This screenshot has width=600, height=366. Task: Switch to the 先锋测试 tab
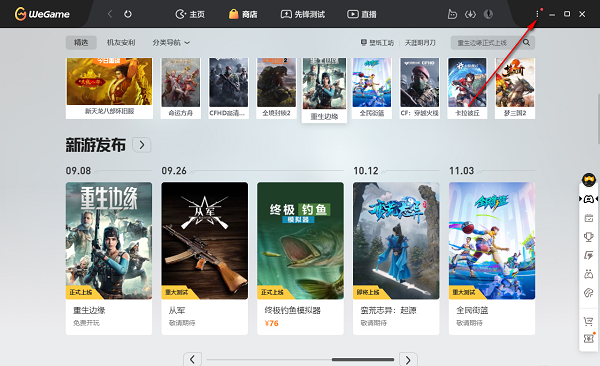coord(303,14)
